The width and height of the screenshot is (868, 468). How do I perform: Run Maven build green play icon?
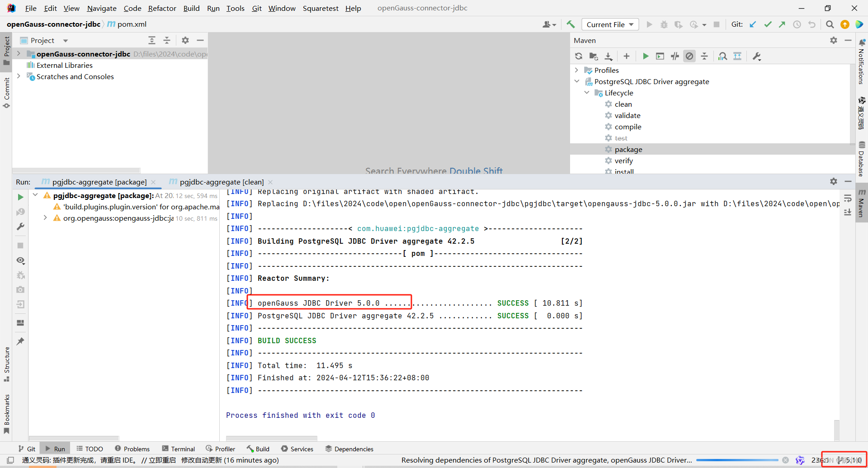(x=646, y=56)
